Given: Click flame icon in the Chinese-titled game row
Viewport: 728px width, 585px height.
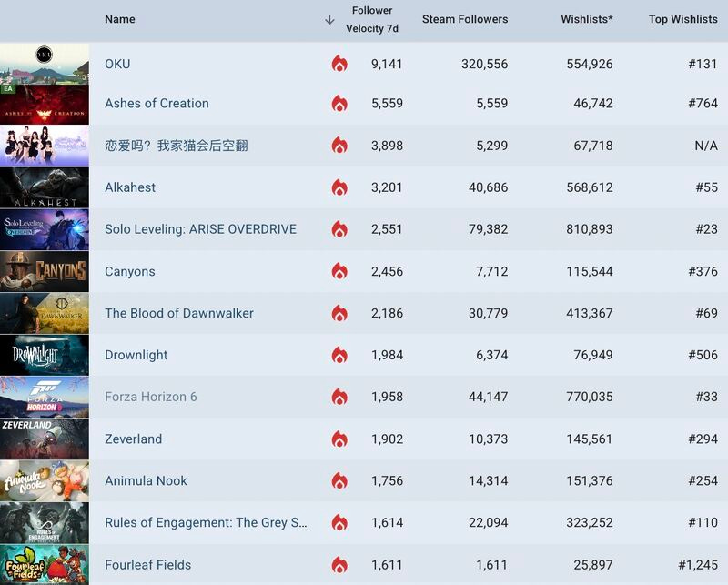Looking at the screenshot, I should pyautogui.click(x=339, y=146).
